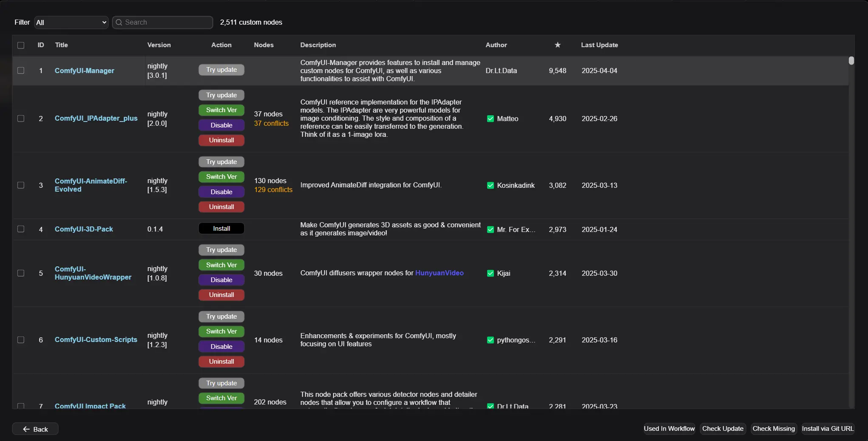
Task: Sort the table by Last Update column
Action: (x=599, y=45)
